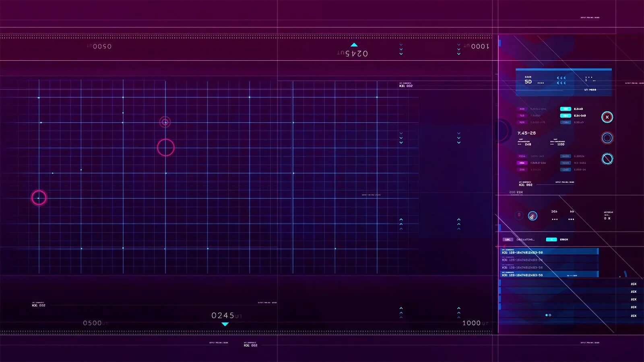Click the 248 value
The width and height of the screenshot is (644, 362).
528,144
